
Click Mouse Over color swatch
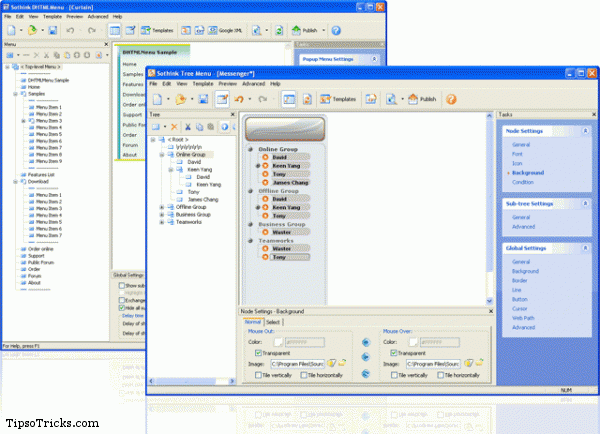coord(413,342)
